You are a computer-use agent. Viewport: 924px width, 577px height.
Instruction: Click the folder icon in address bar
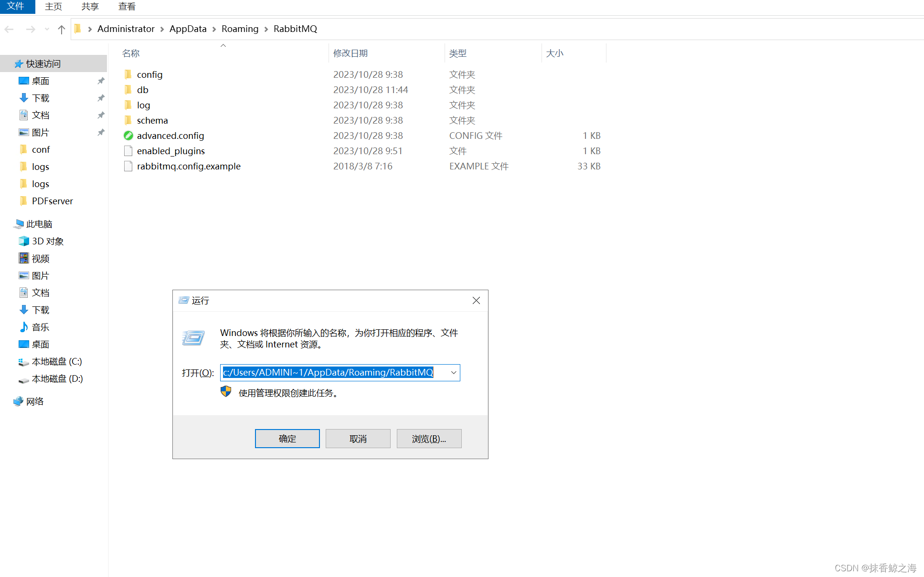[78, 29]
